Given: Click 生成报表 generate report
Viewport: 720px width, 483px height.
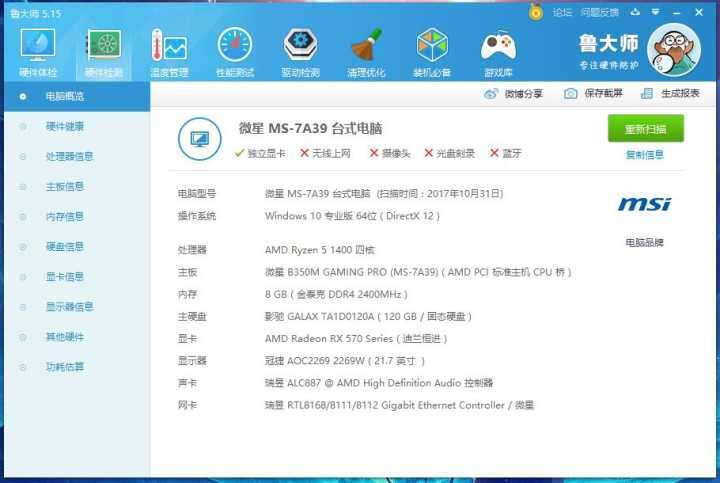Looking at the screenshot, I should [670, 93].
